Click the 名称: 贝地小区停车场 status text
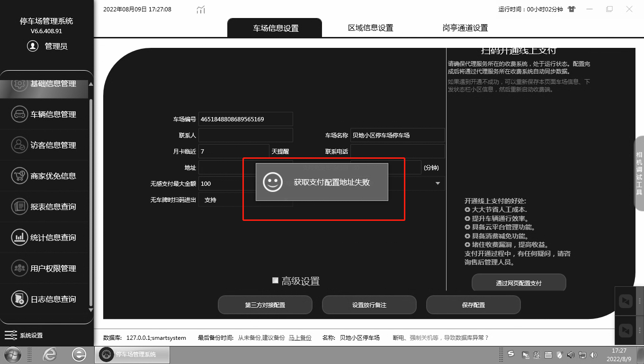This screenshot has width=644, height=364. pos(351,338)
